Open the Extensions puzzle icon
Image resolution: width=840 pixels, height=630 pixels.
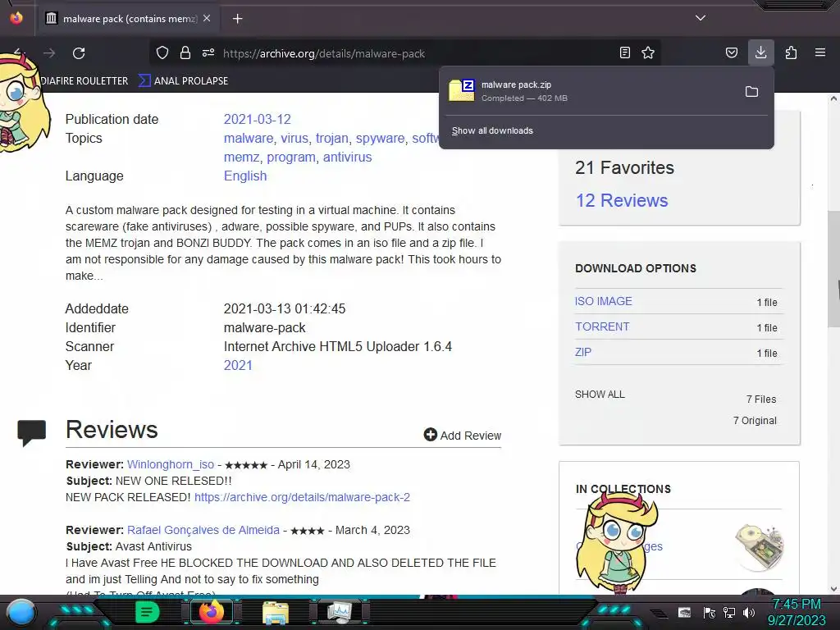[791, 52]
